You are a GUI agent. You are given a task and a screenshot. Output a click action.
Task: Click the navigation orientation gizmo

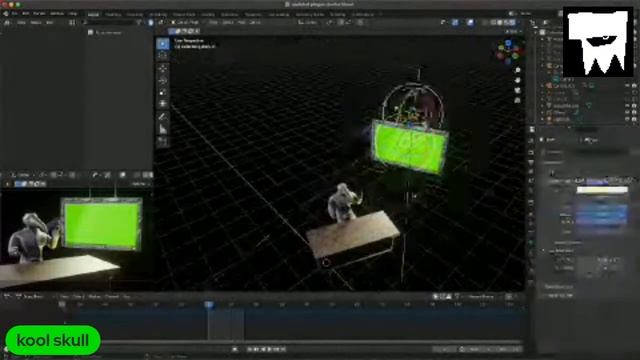(508, 51)
